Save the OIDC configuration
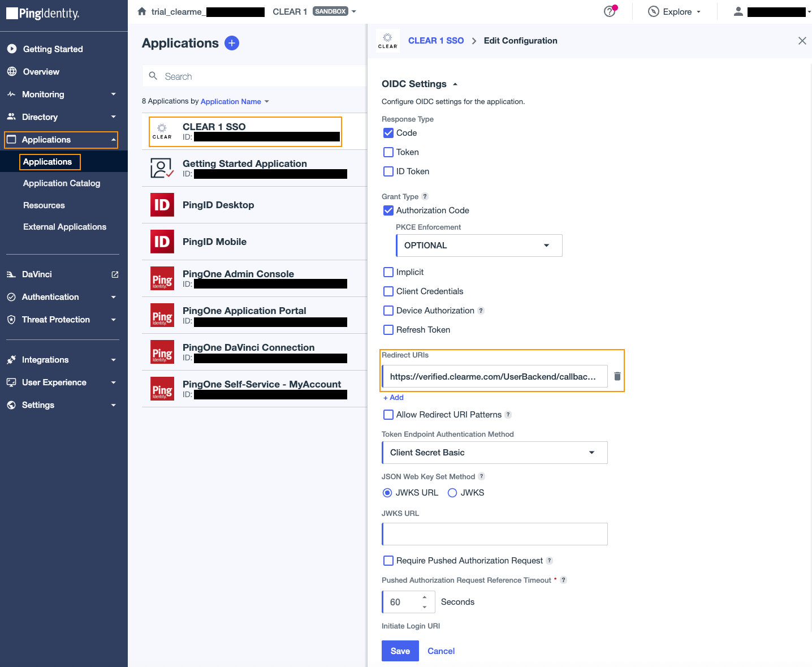This screenshot has width=812, height=667. coord(400,651)
